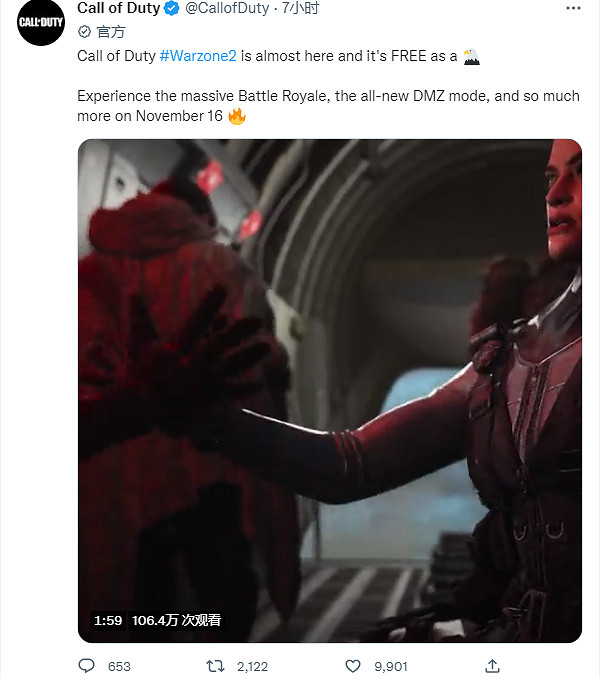Click the 7小时 timestamp link
Image resolution: width=601 pixels, height=678 pixels.
coord(300,8)
